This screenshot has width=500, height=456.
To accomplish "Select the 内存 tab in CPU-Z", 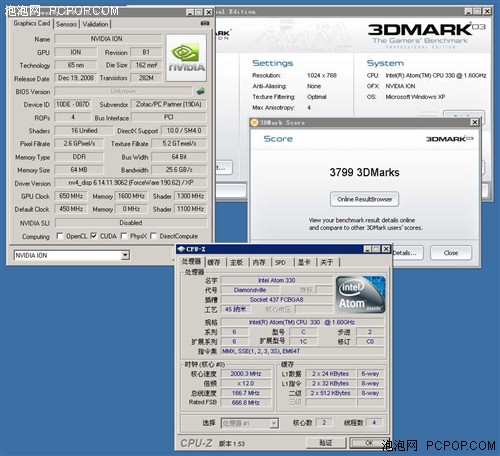I will pyautogui.click(x=259, y=262).
